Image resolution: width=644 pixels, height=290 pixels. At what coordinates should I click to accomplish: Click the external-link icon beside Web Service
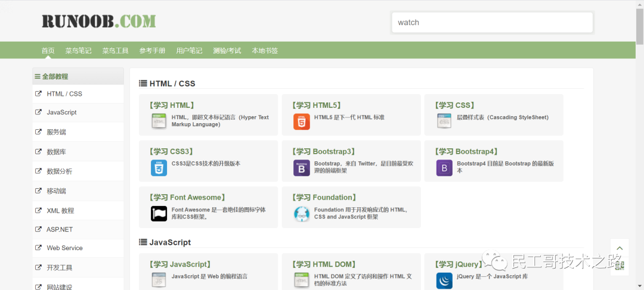coord(39,248)
